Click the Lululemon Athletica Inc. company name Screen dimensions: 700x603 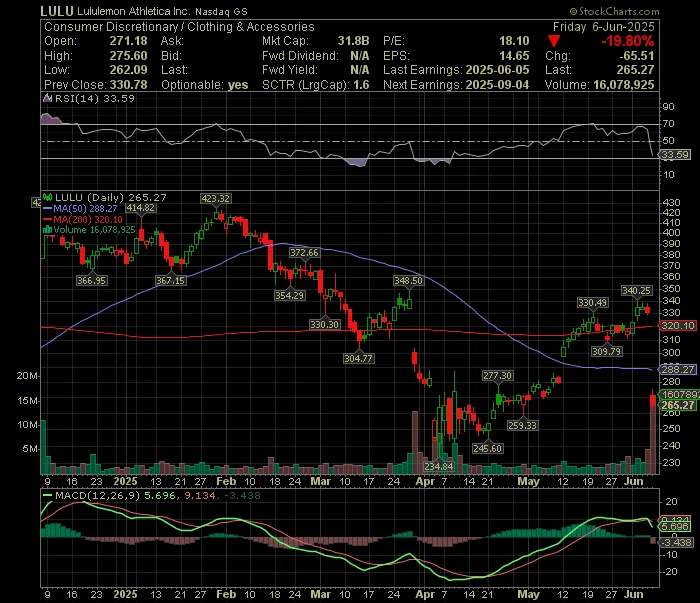(x=134, y=12)
